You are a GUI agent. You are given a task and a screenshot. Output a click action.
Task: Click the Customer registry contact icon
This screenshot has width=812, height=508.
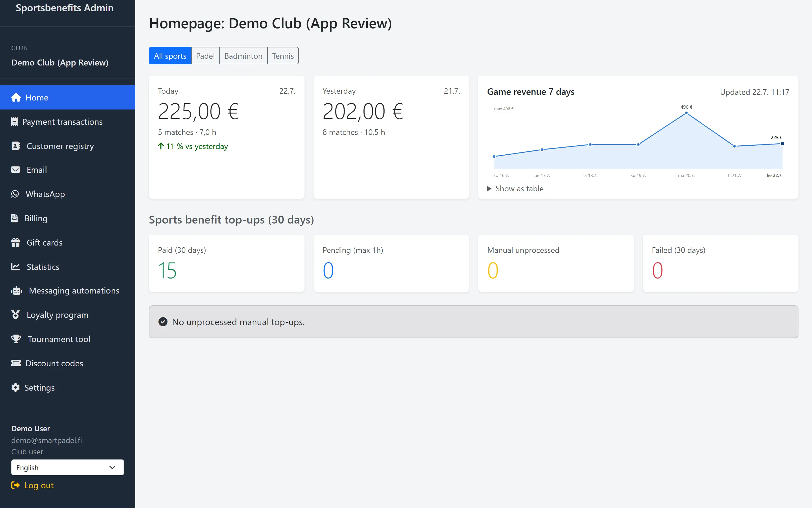(x=16, y=146)
